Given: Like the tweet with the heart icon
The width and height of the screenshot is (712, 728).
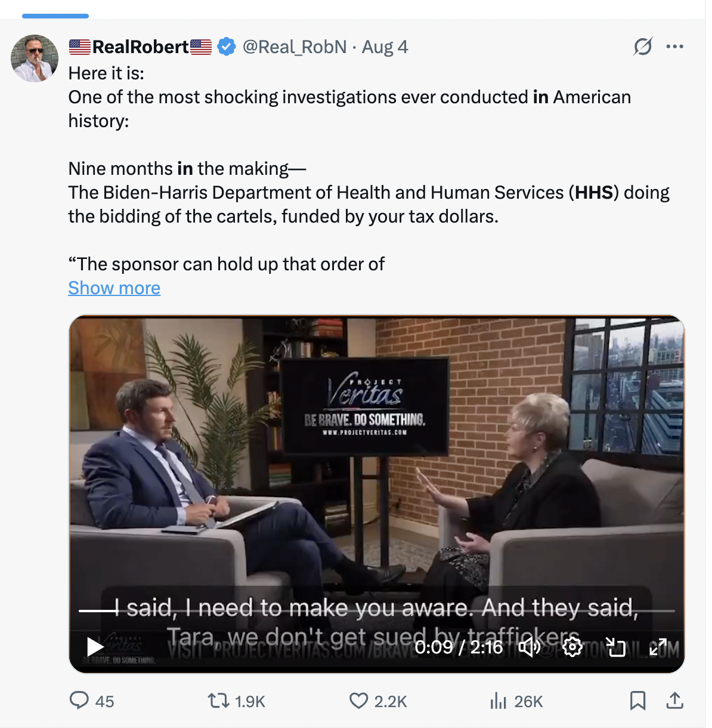Looking at the screenshot, I should 358,701.
